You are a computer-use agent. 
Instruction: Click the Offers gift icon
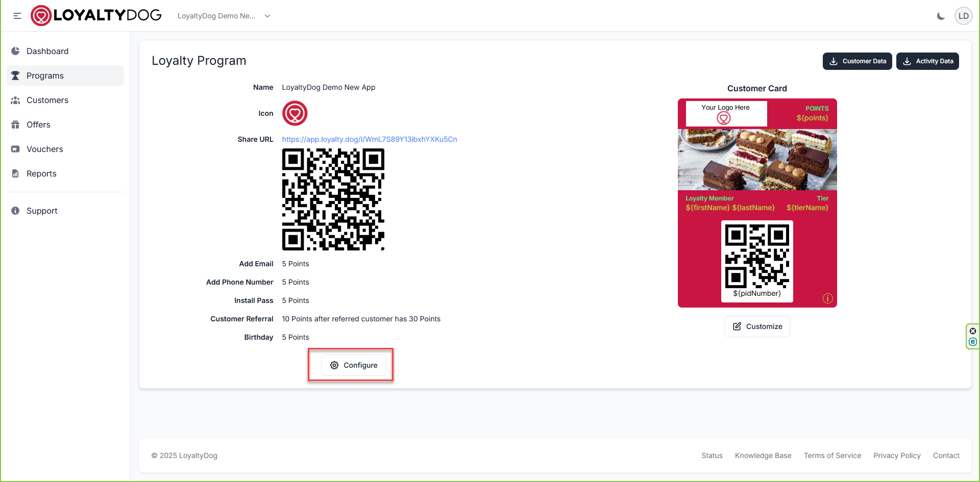pyautogui.click(x=15, y=124)
